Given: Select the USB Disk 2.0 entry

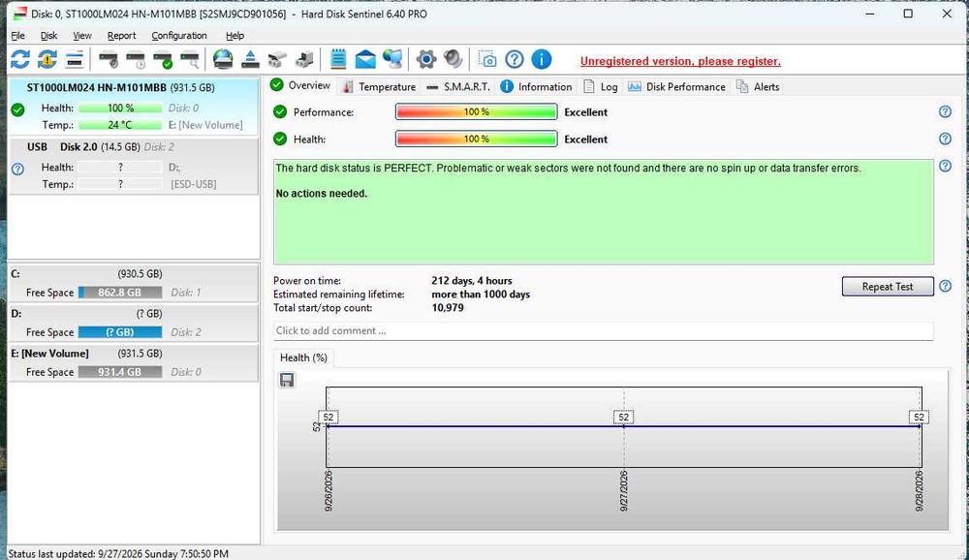Looking at the screenshot, I should coord(133,167).
